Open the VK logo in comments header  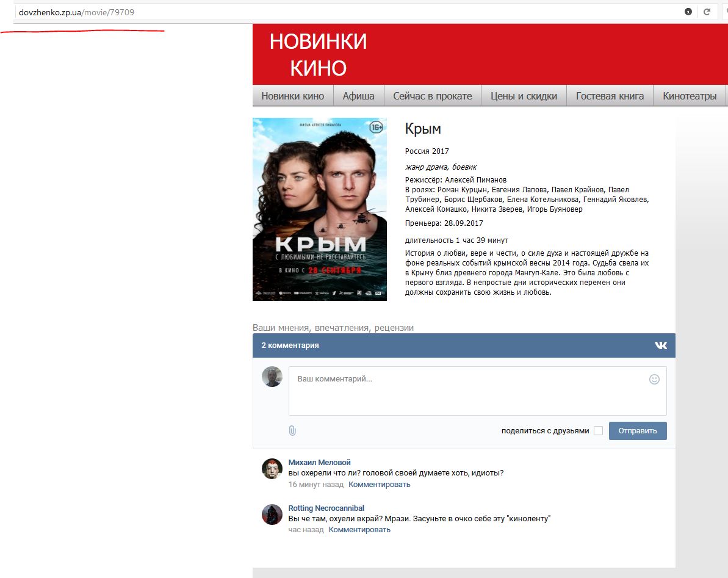(x=661, y=345)
